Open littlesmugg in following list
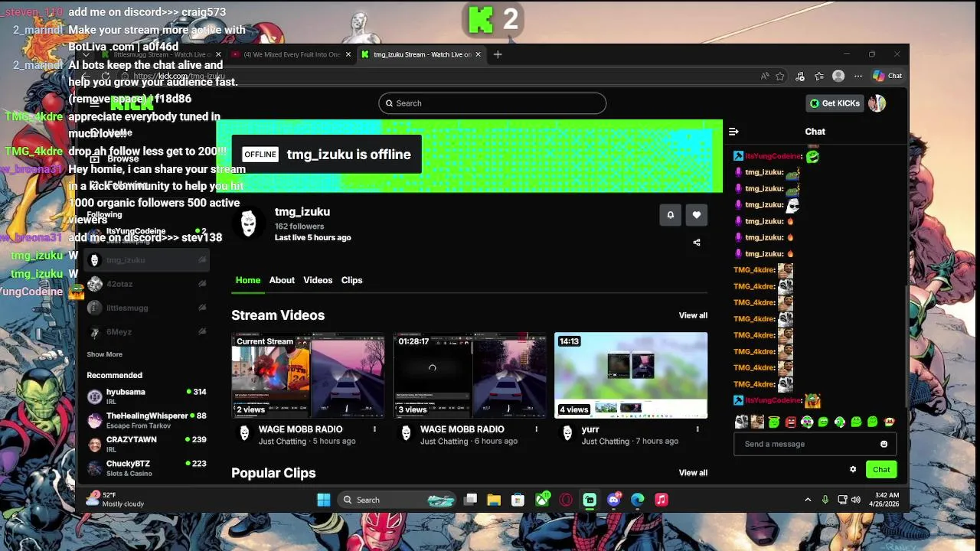The width and height of the screenshot is (980, 551). point(146,308)
